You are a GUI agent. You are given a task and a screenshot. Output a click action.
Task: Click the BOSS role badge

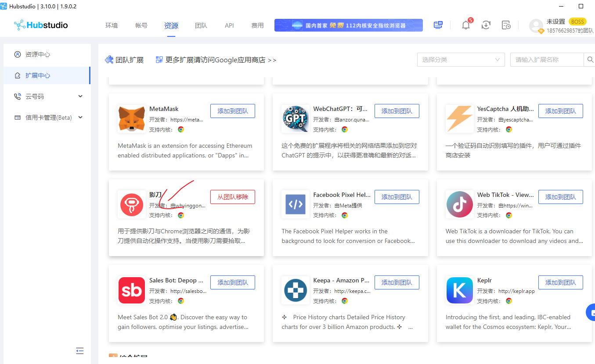pyautogui.click(x=577, y=21)
